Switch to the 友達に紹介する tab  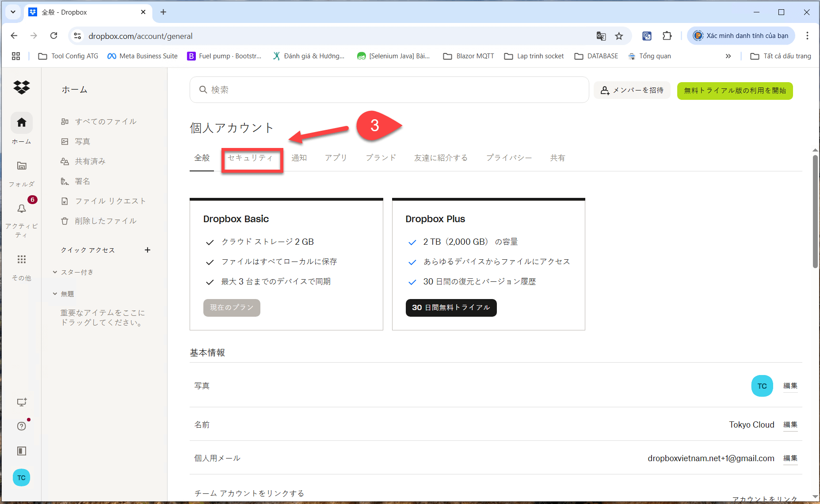click(x=441, y=158)
